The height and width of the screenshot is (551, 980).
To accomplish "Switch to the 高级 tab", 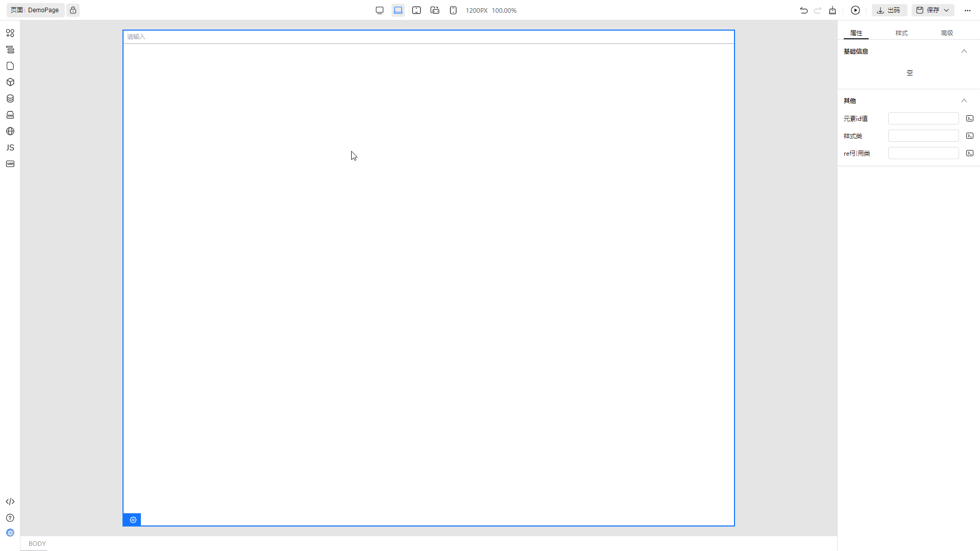I will (x=947, y=33).
